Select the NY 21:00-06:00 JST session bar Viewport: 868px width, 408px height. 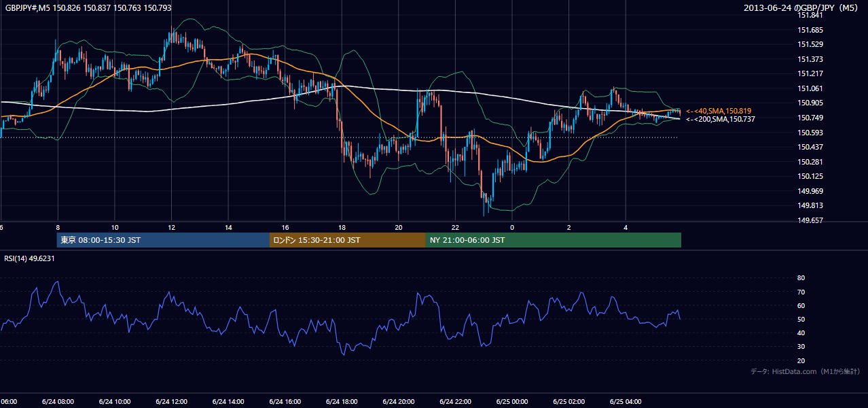click(554, 240)
